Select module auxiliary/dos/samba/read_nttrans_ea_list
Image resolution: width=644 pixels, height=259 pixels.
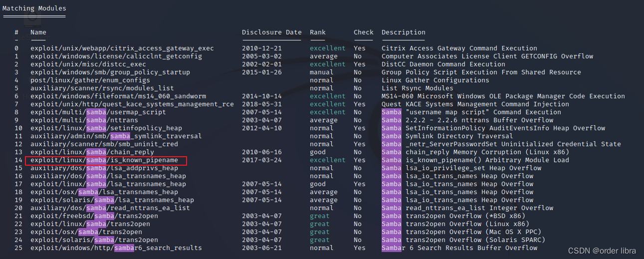coord(110,208)
